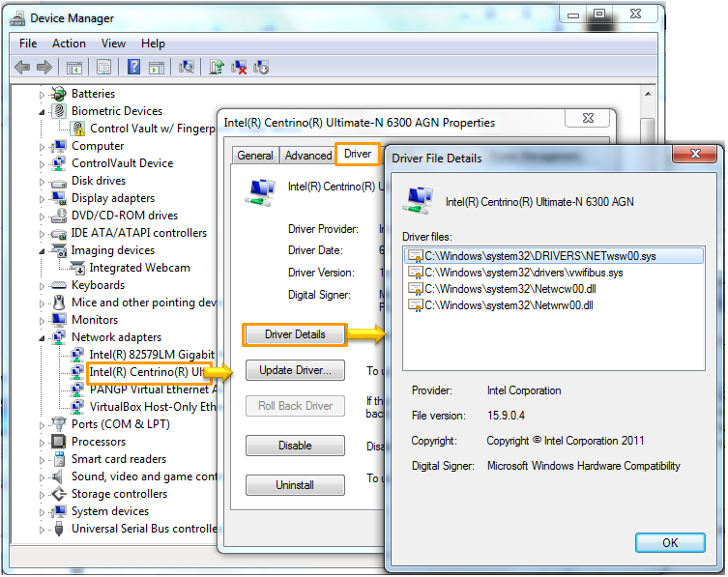The image size is (728, 577).
Task: Select Intel(R) 82579LM Gigabit adapter
Action: click(x=152, y=355)
